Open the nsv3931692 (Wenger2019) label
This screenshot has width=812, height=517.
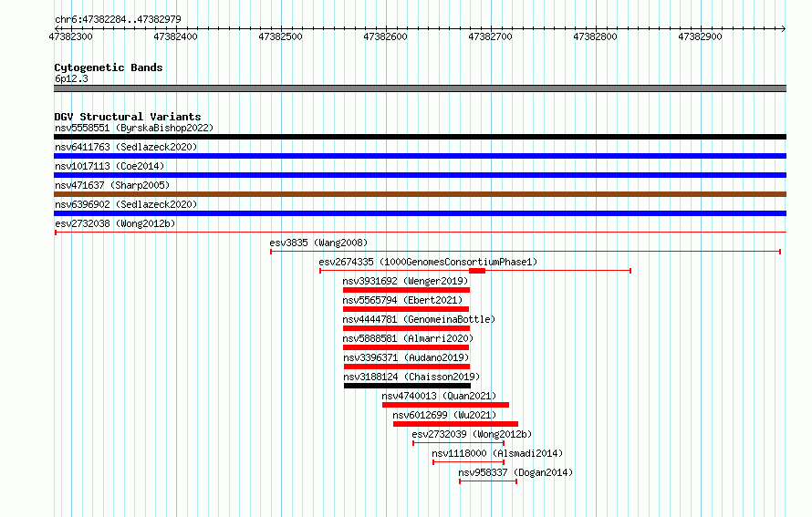coord(405,281)
